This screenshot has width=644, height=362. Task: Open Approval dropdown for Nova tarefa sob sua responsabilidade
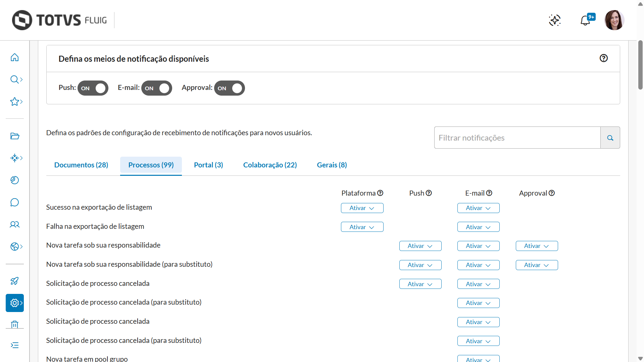click(537, 246)
